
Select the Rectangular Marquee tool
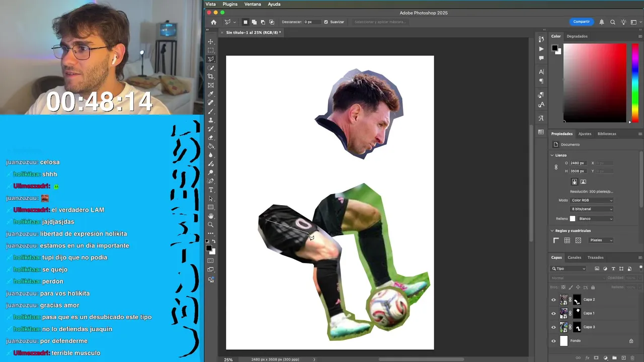point(211,50)
